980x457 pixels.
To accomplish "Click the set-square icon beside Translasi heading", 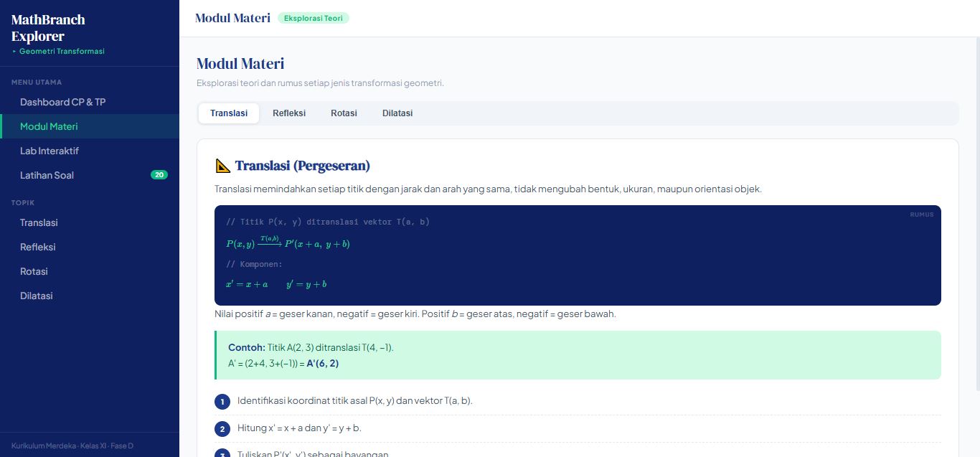I will coord(222,166).
